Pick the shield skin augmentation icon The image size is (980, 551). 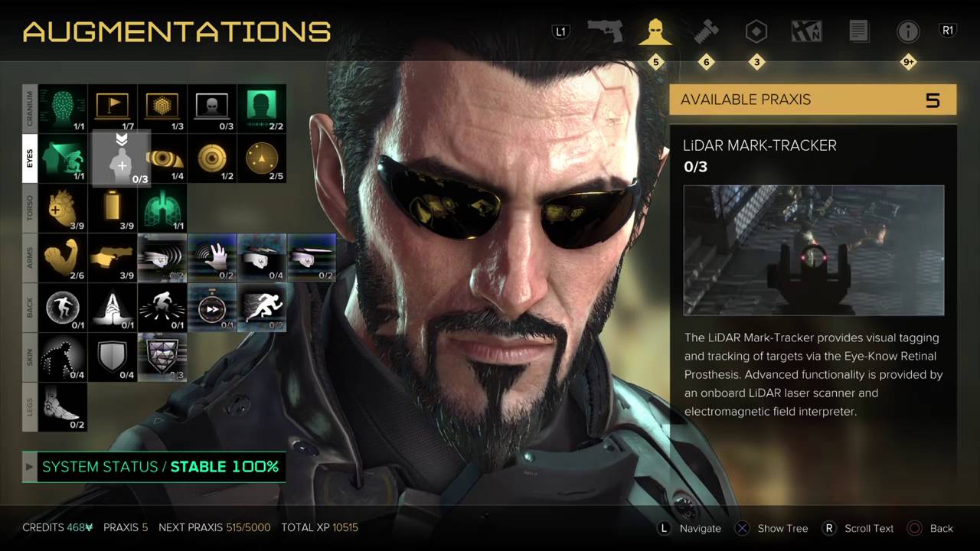tap(112, 357)
